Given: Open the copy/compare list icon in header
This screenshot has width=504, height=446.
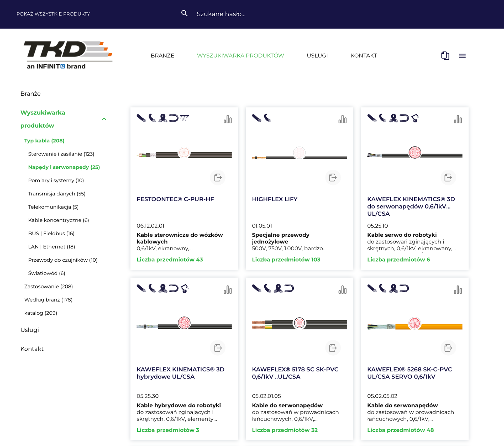Looking at the screenshot, I should [445, 56].
